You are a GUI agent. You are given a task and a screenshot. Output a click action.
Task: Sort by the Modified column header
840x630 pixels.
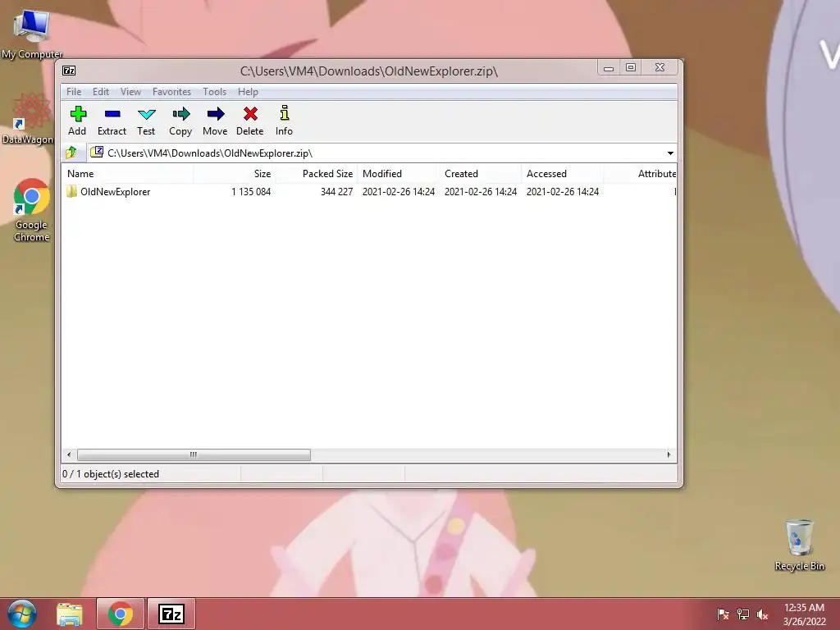coord(398,174)
